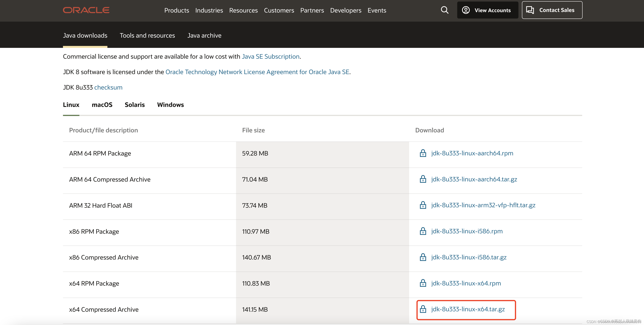Image resolution: width=644 pixels, height=325 pixels.
Task: Click the Oracle logo
Action: [86, 10]
